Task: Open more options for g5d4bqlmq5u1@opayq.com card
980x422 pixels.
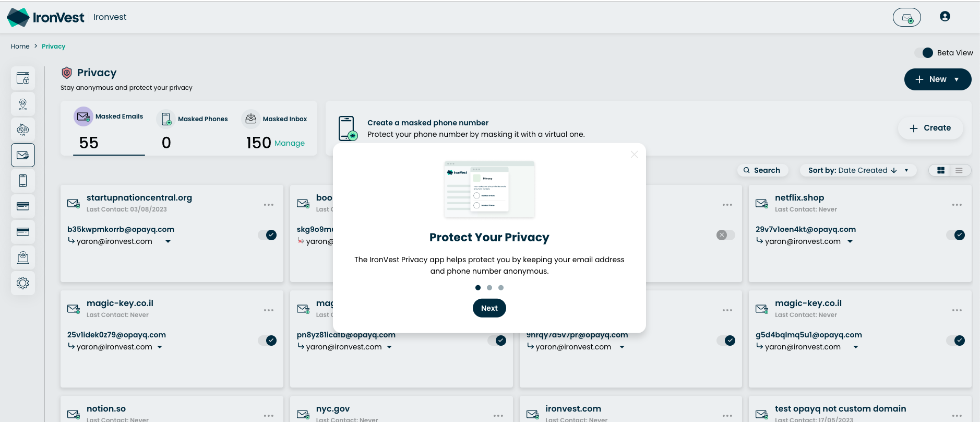Action: coord(957,310)
